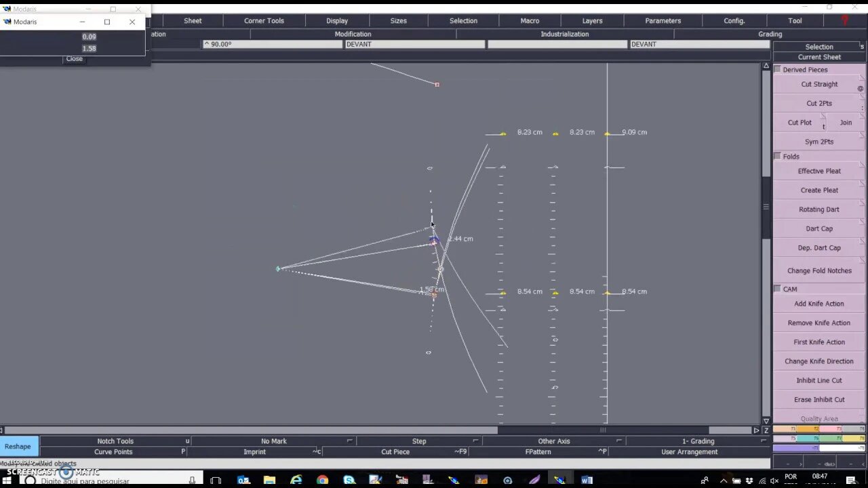Open the Config. menu
Screen dimensions: 868x488
tap(734, 20)
